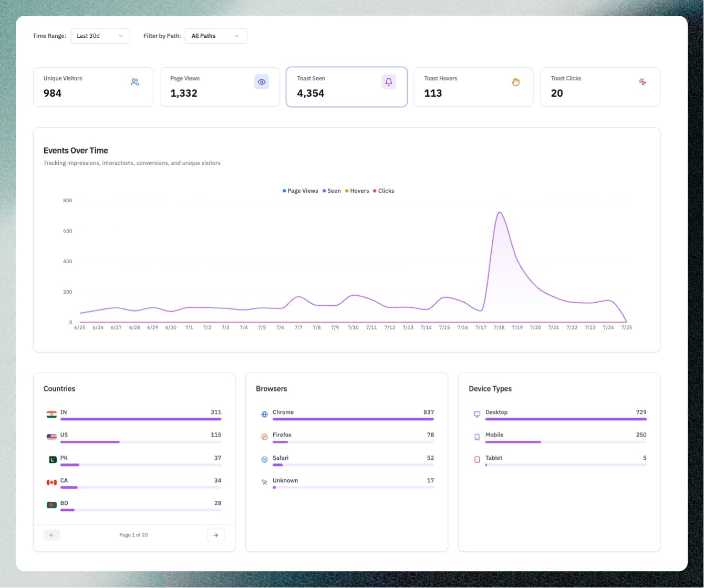This screenshot has width=704, height=588.
Task: Click the Chrome browser globe icon
Action: [x=264, y=414]
